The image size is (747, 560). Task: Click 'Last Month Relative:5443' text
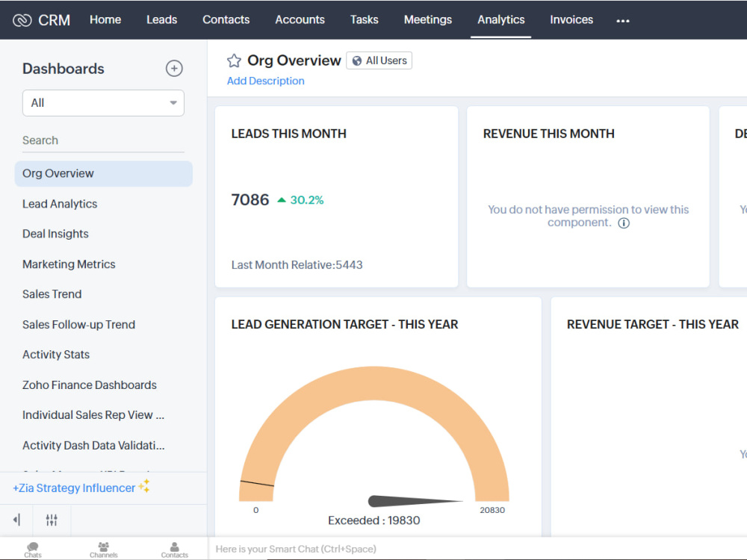tap(297, 265)
